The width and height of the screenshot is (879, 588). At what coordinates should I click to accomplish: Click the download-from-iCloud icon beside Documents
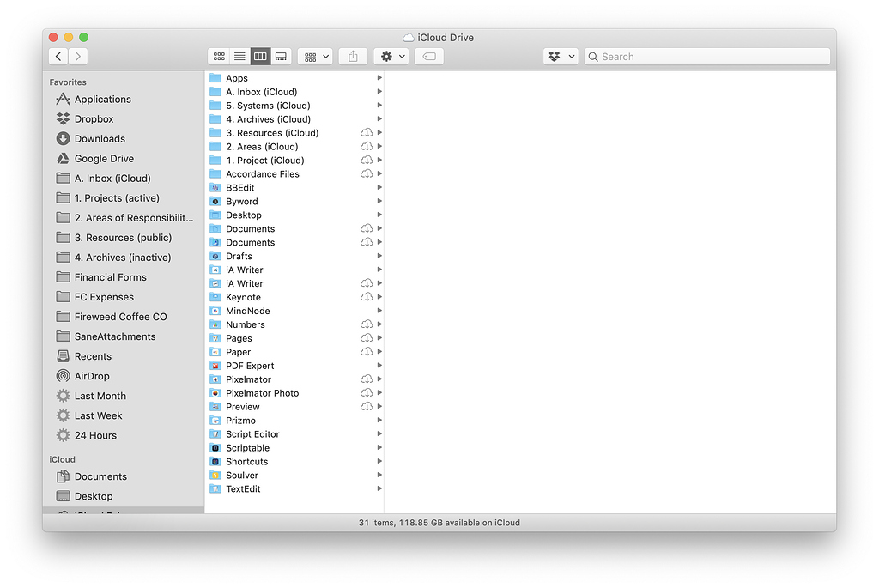coord(367,228)
